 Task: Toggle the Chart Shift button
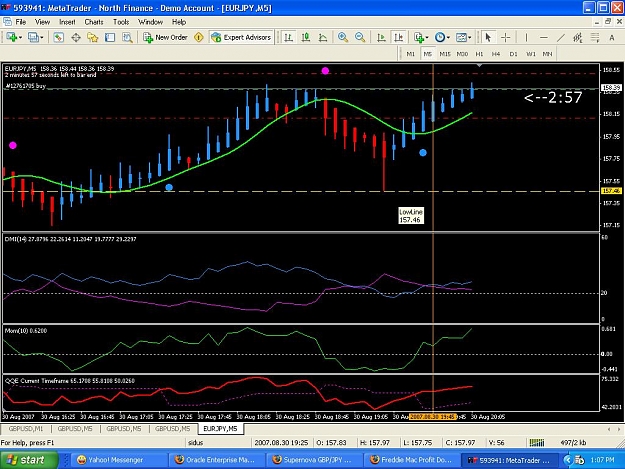tap(398, 37)
